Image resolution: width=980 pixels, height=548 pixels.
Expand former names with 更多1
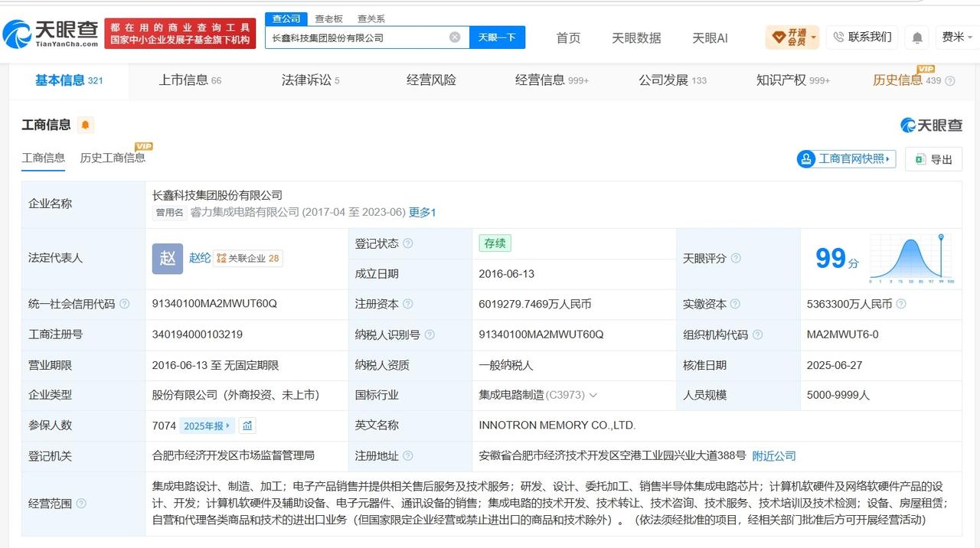(423, 212)
